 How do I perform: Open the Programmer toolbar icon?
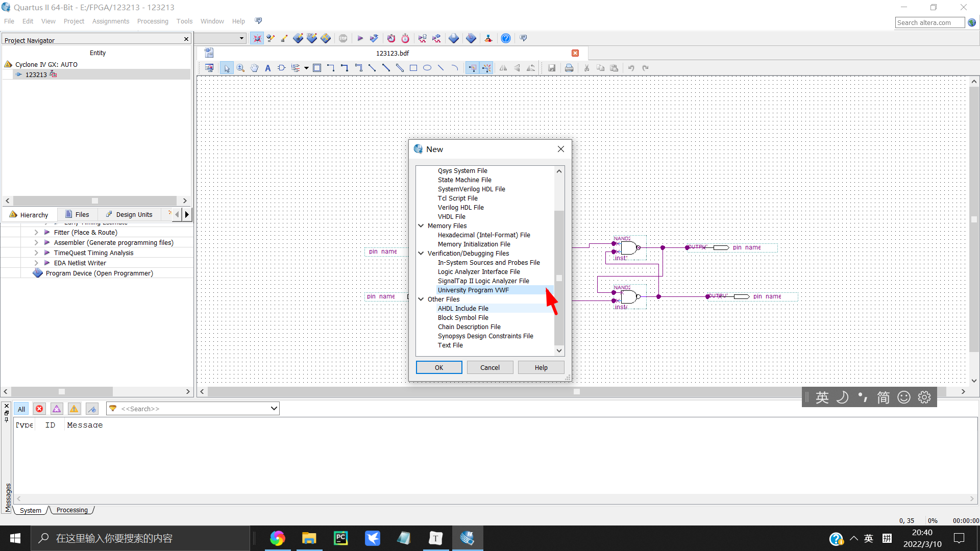click(471, 38)
